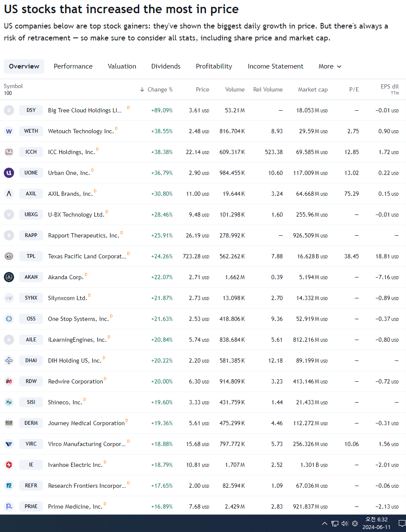The height and width of the screenshot is (532, 406).
Task: Open the Journey Medical Corporation link
Action: point(86,423)
